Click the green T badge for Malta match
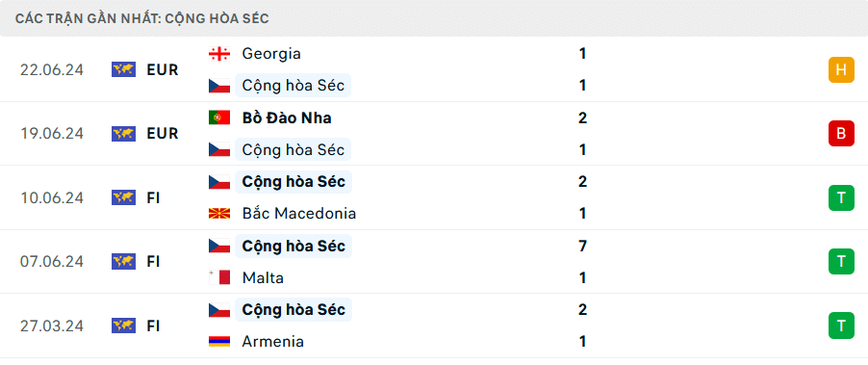868x365 pixels. pyautogui.click(x=841, y=261)
